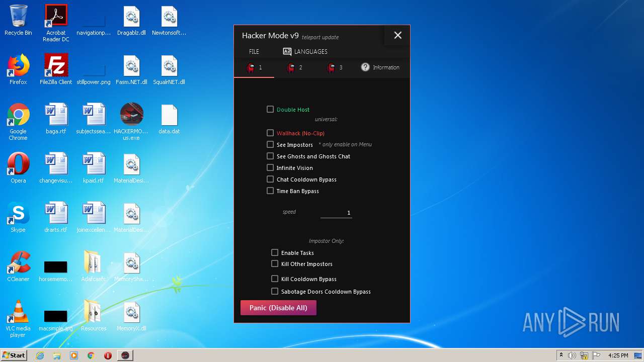Viewport: 644px width, 362px height.
Task: Switch to crewmate tab 3
Action: click(x=335, y=67)
